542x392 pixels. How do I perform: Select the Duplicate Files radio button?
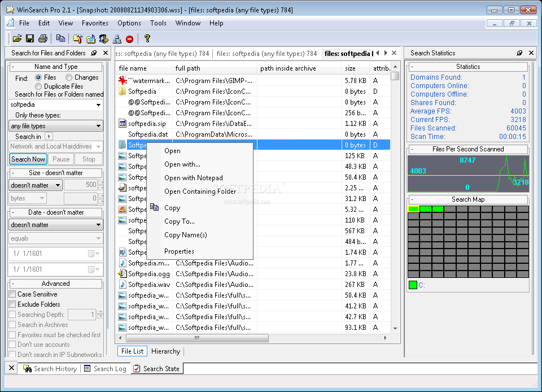pos(38,86)
